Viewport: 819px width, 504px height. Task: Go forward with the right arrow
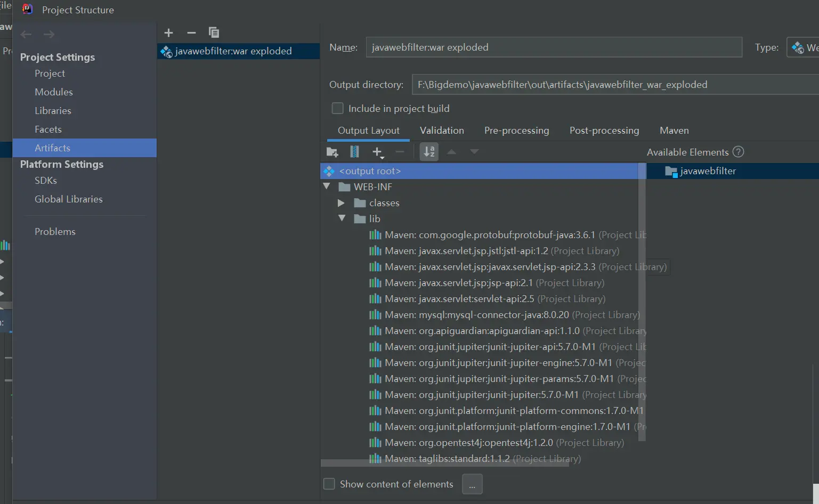pos(49,35)
